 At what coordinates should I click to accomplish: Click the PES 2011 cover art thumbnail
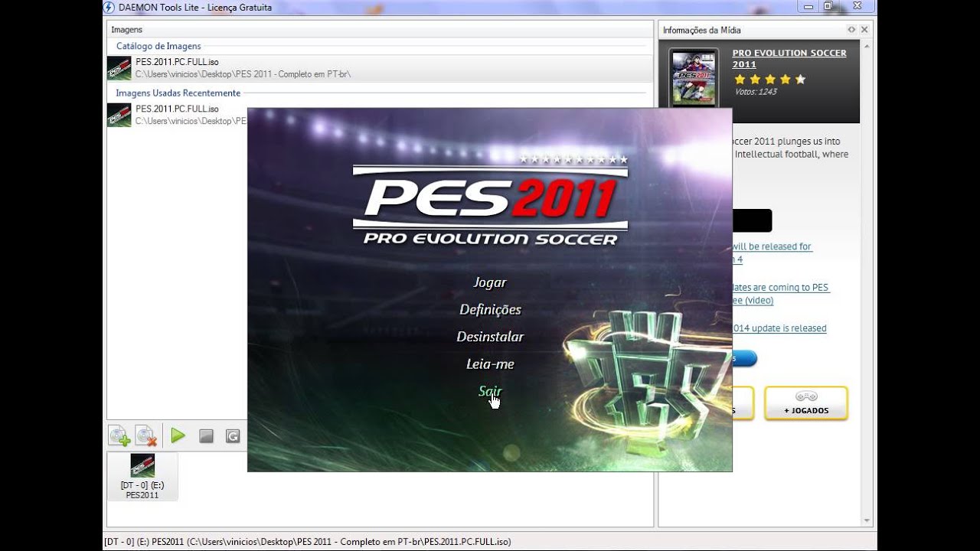694,79
